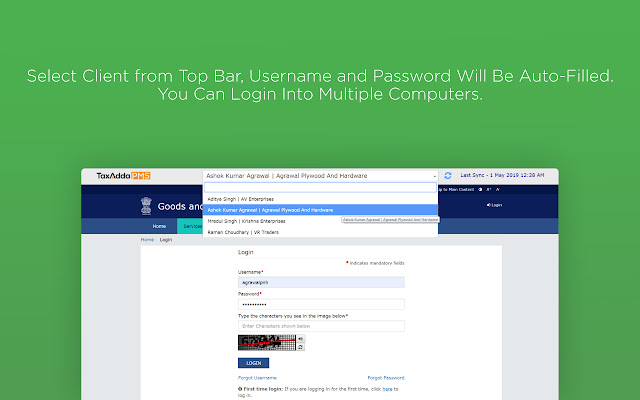Open the client selector dropdown
The image size is (640, 400).
click(320, 176)
